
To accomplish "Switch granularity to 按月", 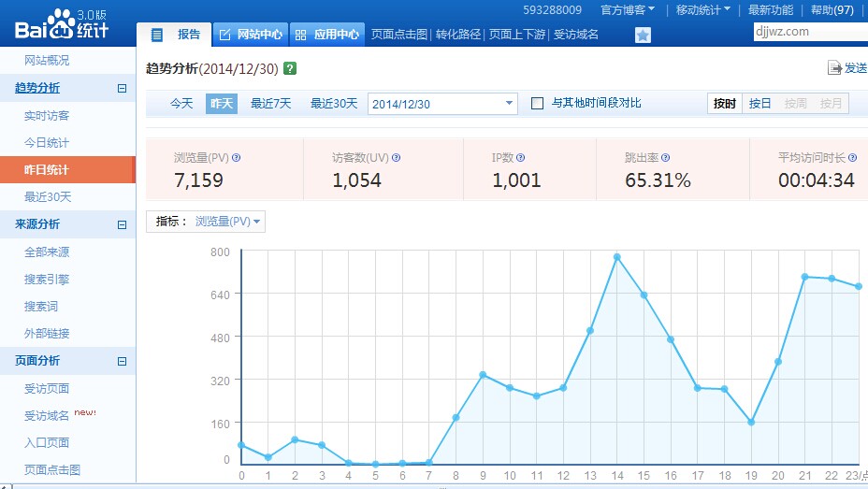I will coord(831,104).
